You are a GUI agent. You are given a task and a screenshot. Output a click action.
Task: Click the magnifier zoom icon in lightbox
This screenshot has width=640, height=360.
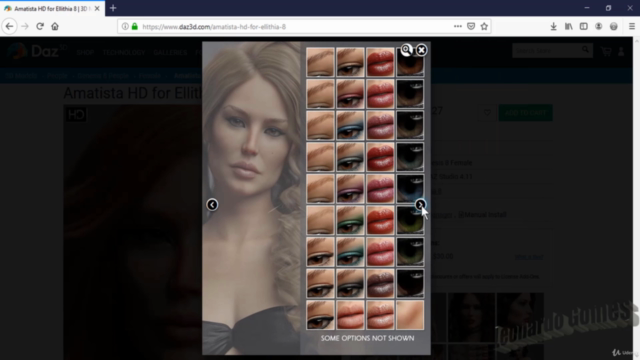tap(406, 50)
